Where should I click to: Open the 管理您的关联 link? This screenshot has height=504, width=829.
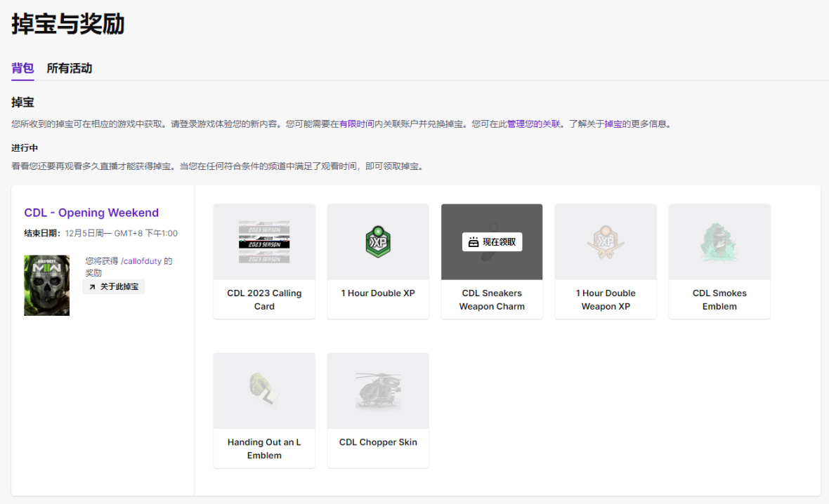(533, 124)
